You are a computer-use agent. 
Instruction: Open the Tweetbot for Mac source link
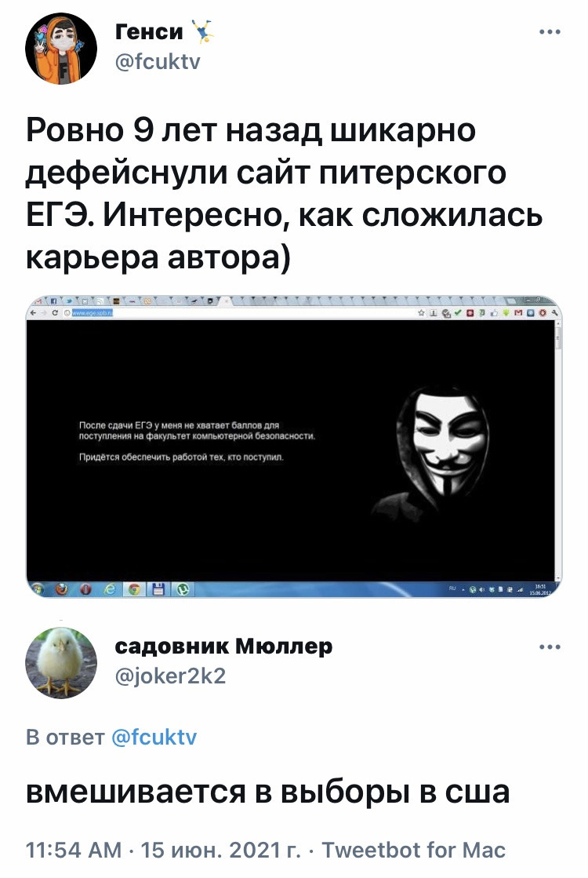click(413, 850)
